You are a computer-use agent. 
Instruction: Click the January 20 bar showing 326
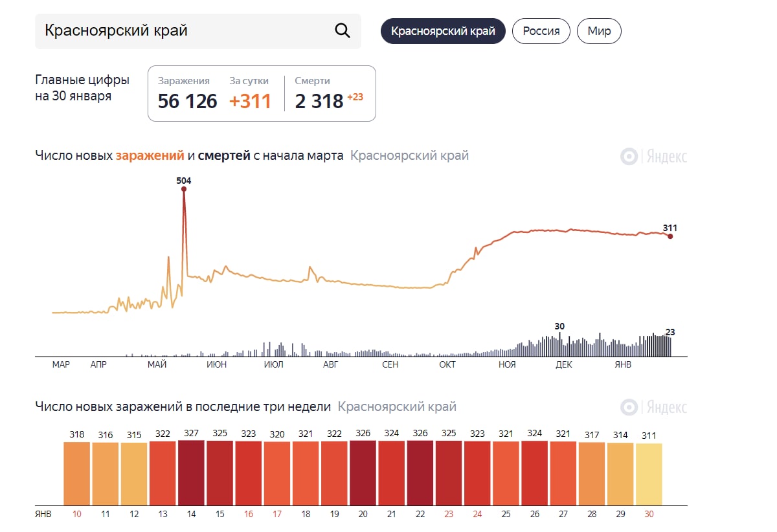click(363, 472)
